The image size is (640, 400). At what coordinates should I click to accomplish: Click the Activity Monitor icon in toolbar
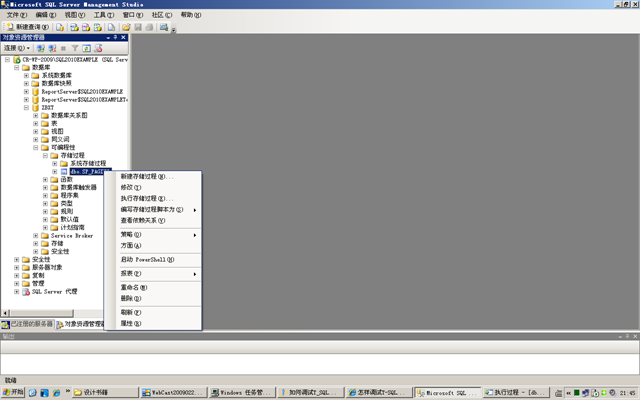[x=164, y=27]
